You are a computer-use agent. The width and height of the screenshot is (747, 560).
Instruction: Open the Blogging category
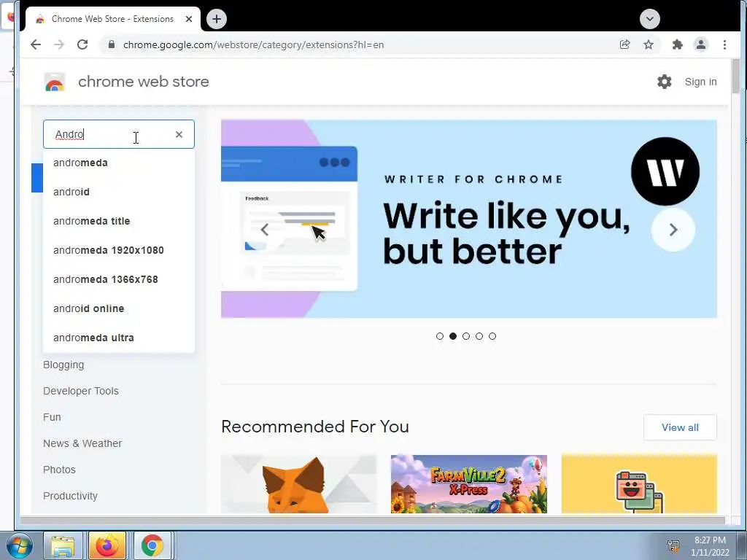(63, 365)
